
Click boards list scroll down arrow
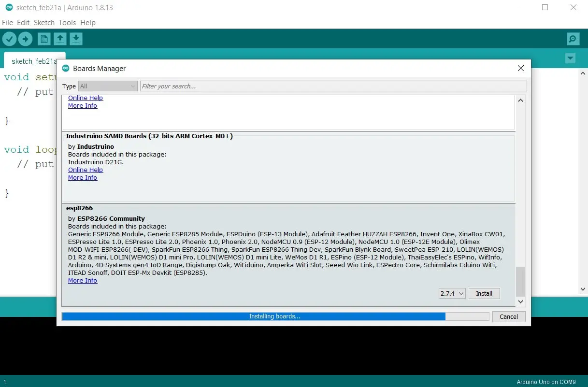point(520,301)
